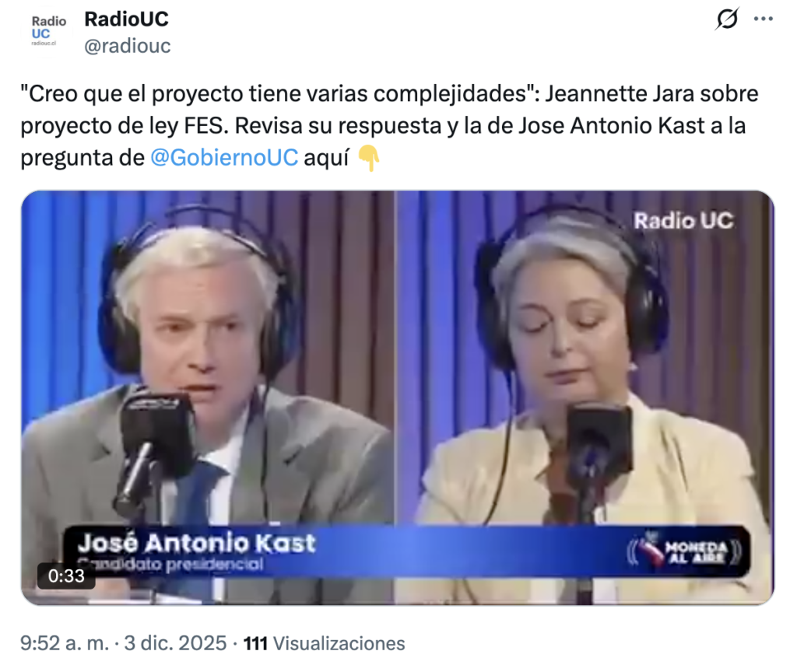Play the video from the left pane
The height and width of the screenshot is (672, 797).
coord(208,355)
